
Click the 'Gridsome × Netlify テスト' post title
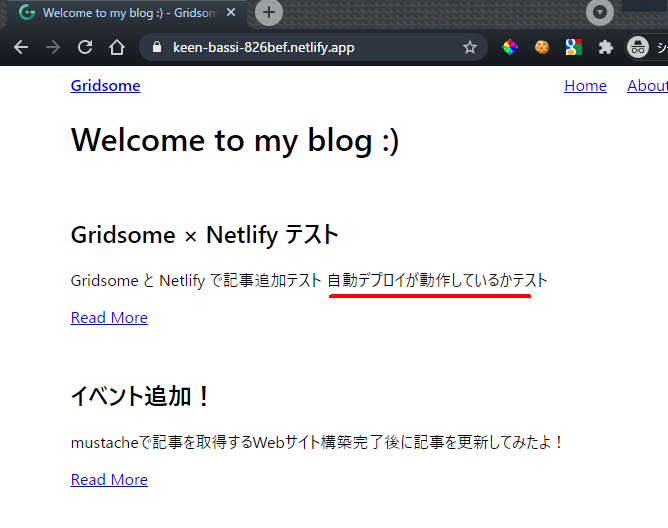tap(204, 235)
